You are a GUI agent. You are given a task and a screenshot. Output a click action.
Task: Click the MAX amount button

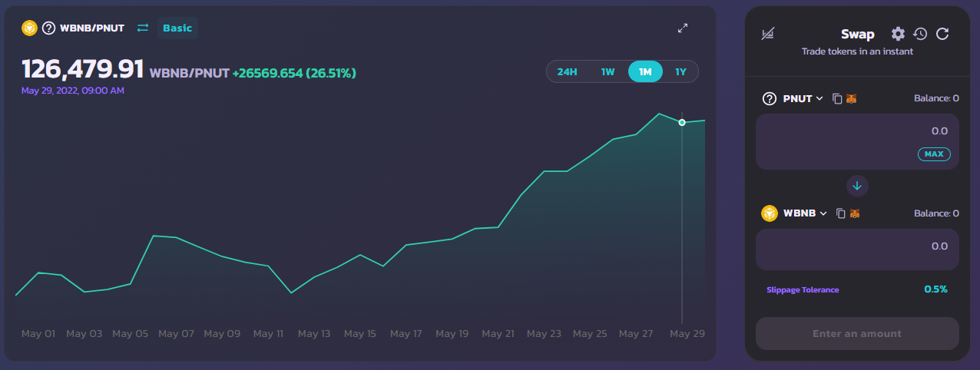pos(934,154)
